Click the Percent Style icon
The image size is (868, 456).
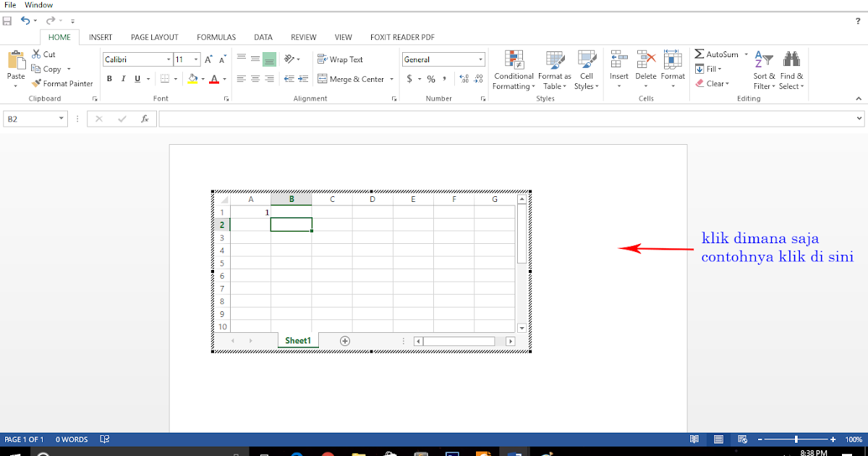click(431, 78)
